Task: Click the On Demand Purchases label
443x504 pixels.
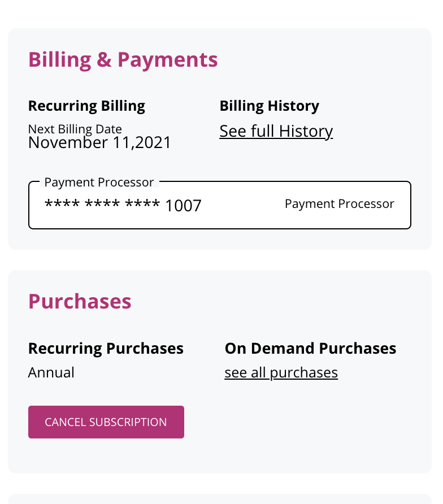Action: coord(310,348)
